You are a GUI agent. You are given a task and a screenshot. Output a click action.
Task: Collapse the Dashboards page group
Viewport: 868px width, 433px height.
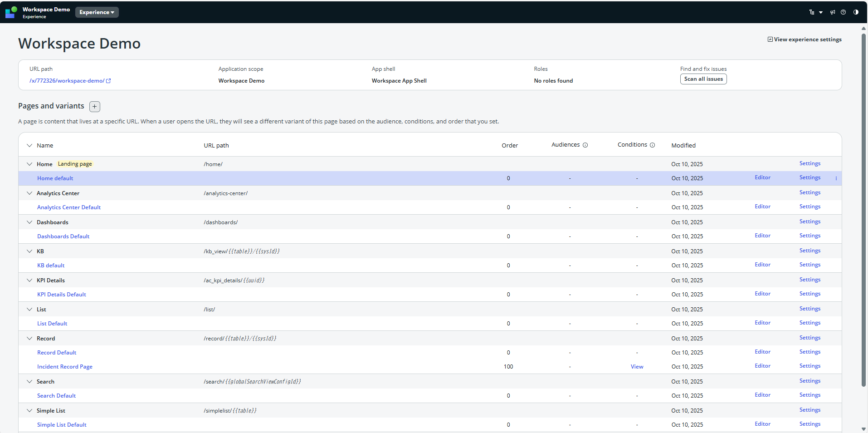[x=29, y=222]
